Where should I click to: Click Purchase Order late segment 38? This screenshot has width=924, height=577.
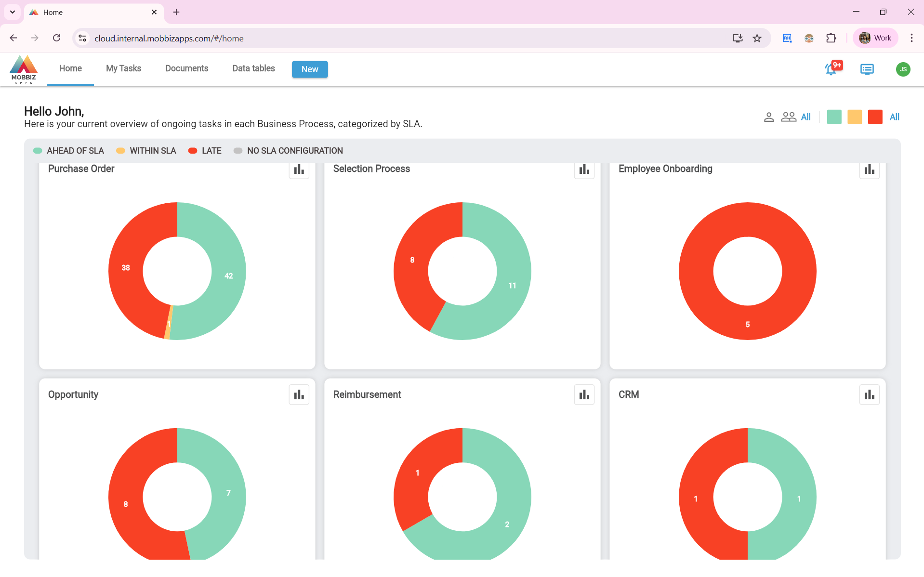point(126,268)
